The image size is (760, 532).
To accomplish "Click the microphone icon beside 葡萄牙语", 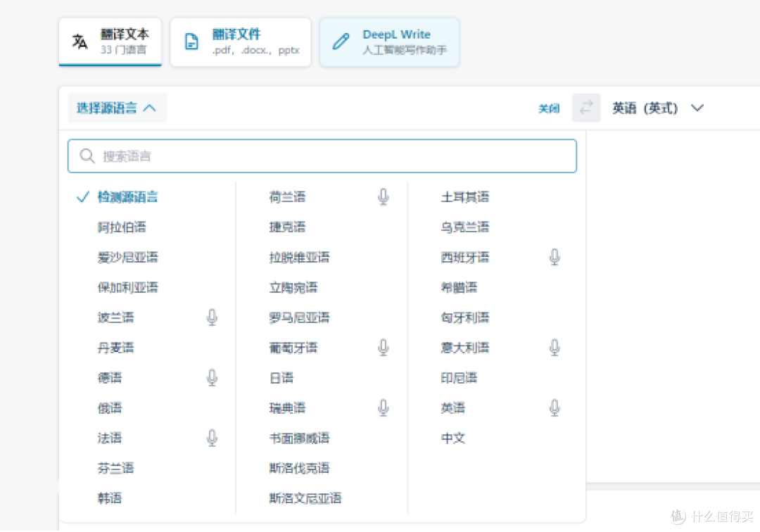I will tap(383, 348).
